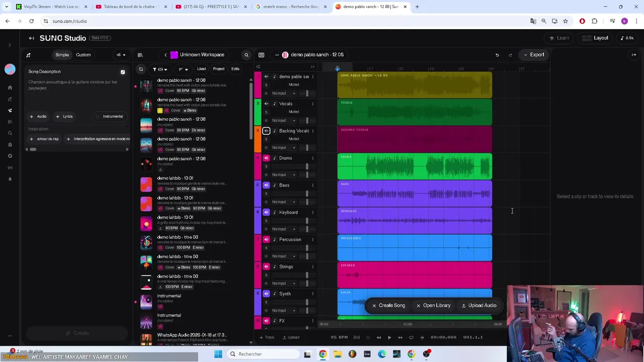Open the Drums track options menu
Viewport: 644px width, 362px height.
coord(312,158)
